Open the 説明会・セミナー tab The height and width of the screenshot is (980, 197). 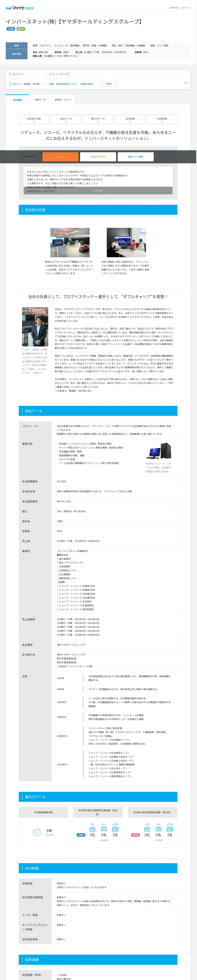pos(63,100)
